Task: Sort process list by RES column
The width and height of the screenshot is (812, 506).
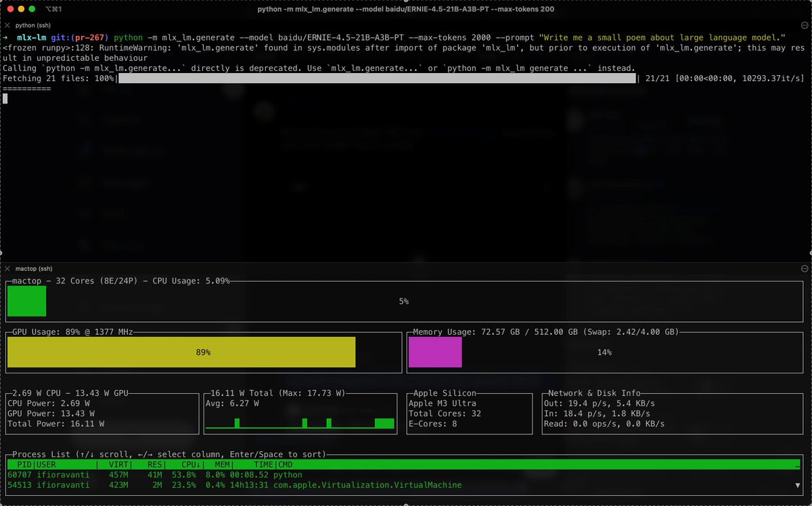Action: [x=154, y=465]
